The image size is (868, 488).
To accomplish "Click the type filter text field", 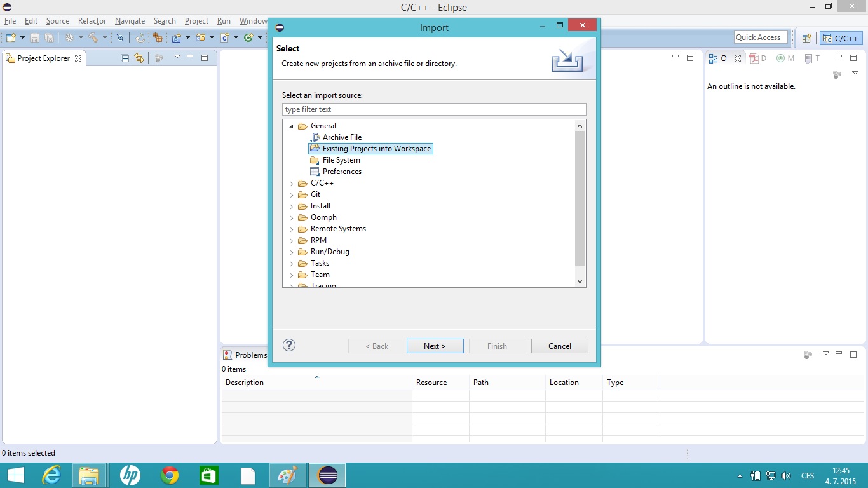I will tap(434, 109).
